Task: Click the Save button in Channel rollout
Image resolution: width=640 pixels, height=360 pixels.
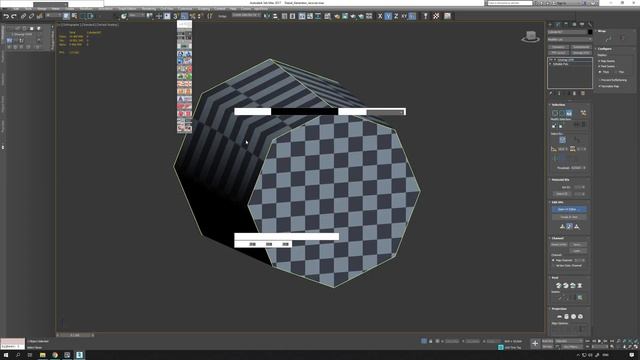Action: [577, 244]
